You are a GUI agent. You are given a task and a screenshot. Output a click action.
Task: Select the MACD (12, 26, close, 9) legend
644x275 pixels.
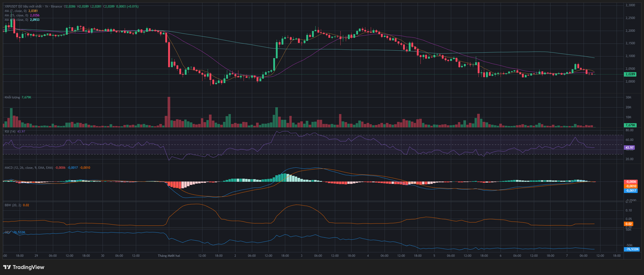pos(28,167)
